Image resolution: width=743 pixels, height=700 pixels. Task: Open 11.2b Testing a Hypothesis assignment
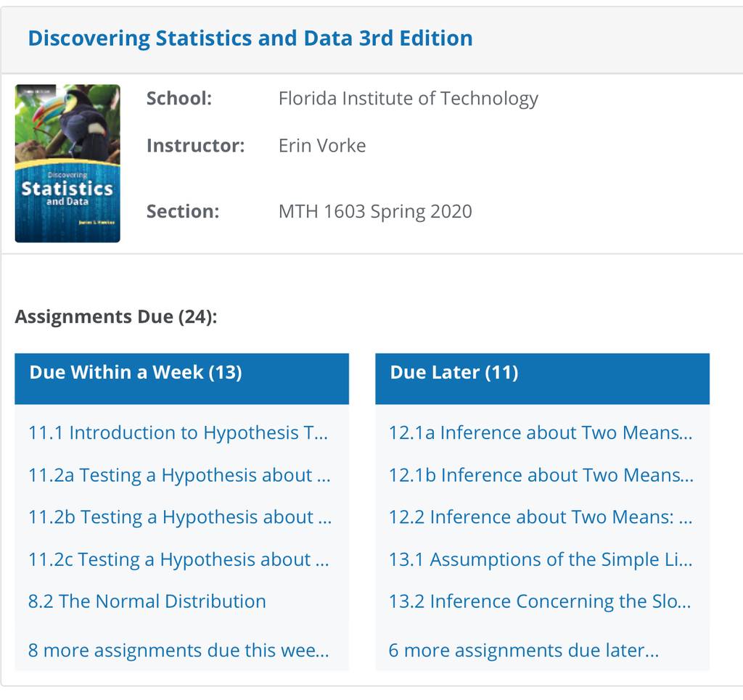(180, 516)
